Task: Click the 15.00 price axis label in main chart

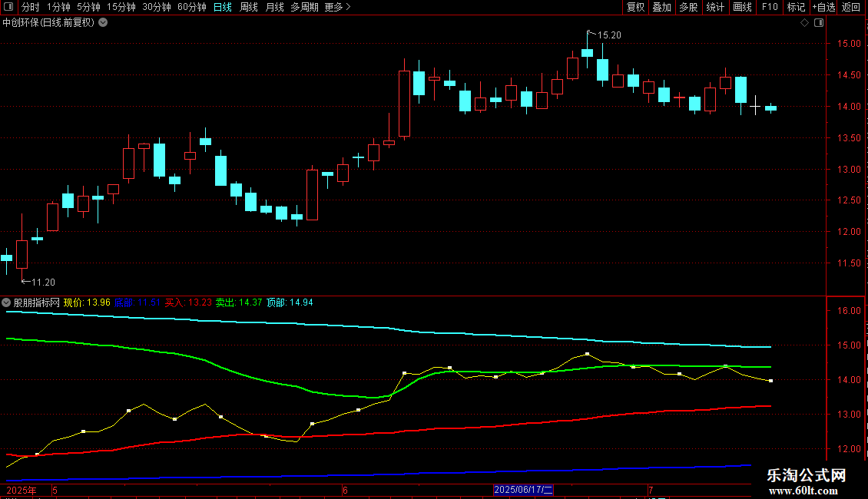Action: 849,44
